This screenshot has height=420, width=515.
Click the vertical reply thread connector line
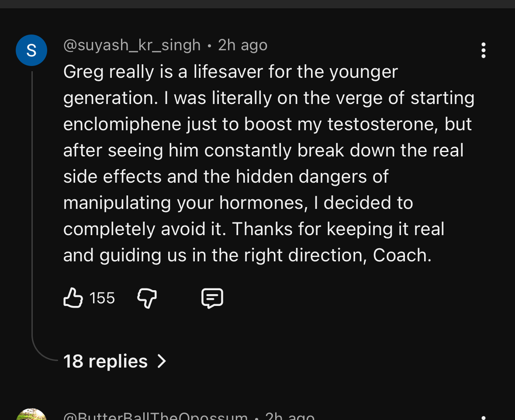coord(32,204)
